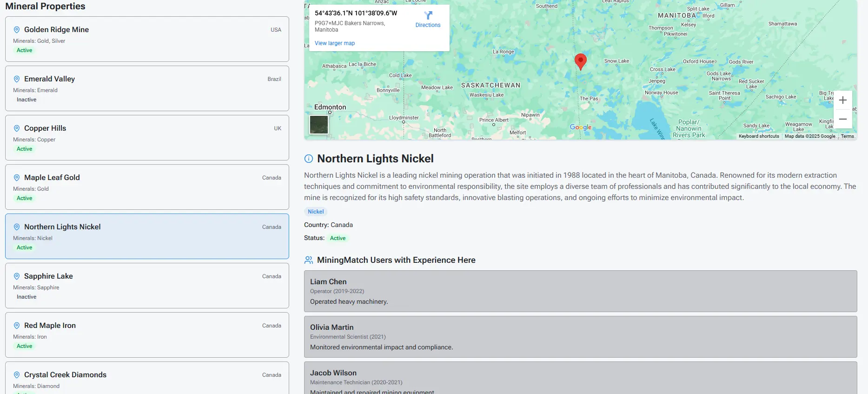The height and width of the screenshot is (394, 868).
Task: Open Liam Chen's experience card
Action: [580, 291]
